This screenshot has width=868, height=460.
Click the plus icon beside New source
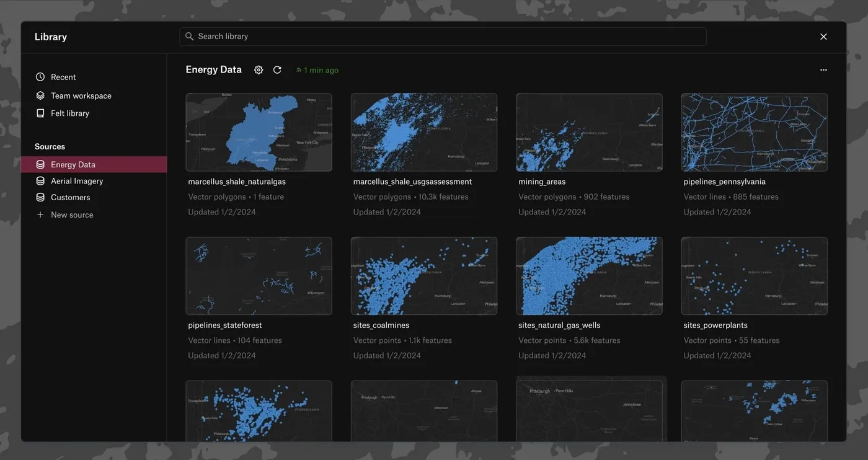click(40, 215)
